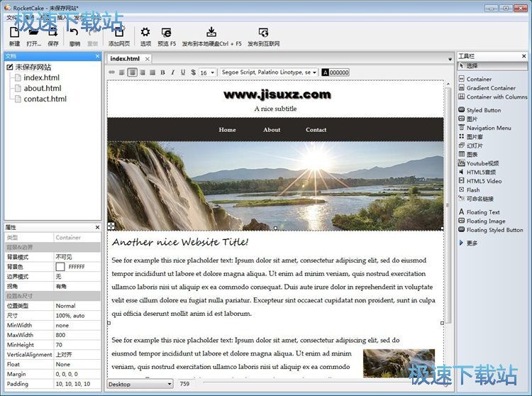Insert a Floating Styled Button
Image resolution: width=532 pixels, height=396 pixels.
pyautogui.click(x=494, y=230)
